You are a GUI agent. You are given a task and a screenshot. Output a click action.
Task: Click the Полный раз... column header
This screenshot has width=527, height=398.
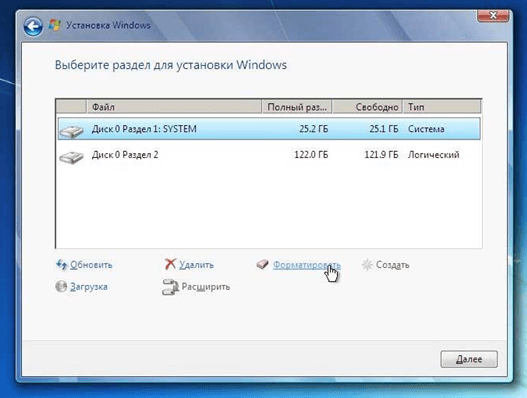[297, 107]
